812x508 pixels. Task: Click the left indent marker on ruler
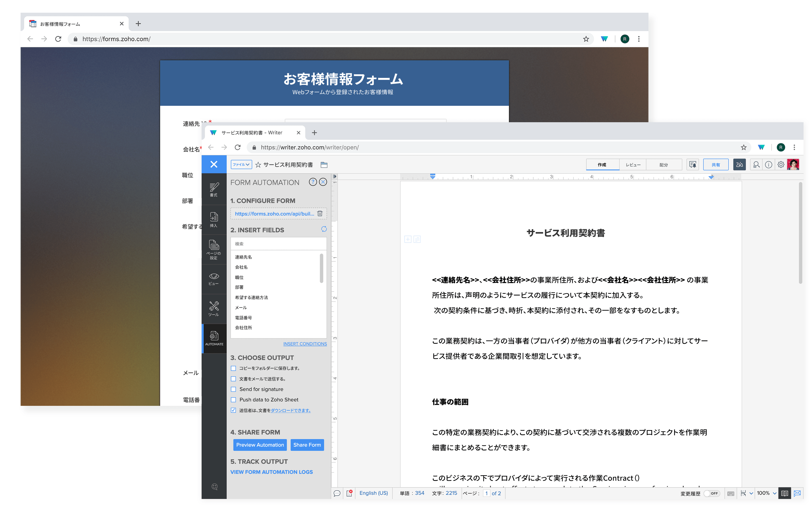coord(433,176)
